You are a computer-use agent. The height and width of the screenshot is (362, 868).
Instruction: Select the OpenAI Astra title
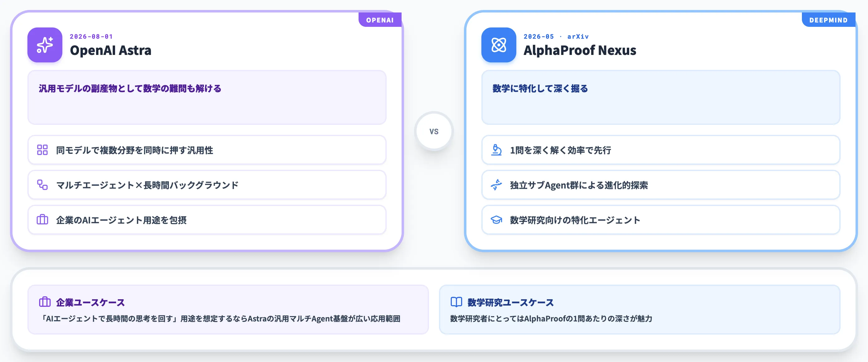point(110,50)
